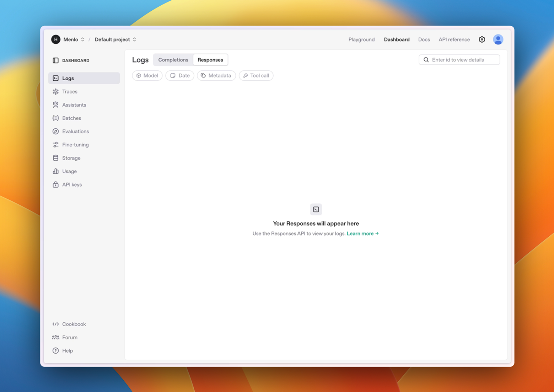This screenshot has height=392, width=554.
Task: Click the Cookbook code icon
Action: click(55, 324)
